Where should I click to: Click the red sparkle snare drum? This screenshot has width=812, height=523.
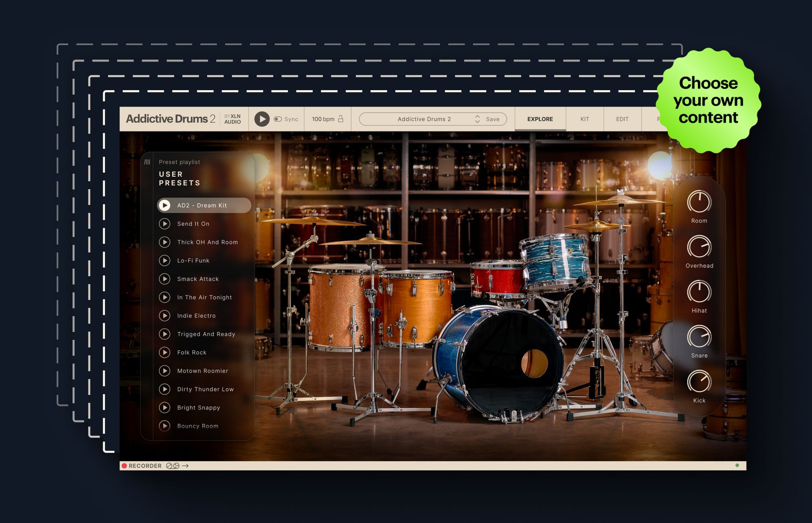click(x=497, y=278)
